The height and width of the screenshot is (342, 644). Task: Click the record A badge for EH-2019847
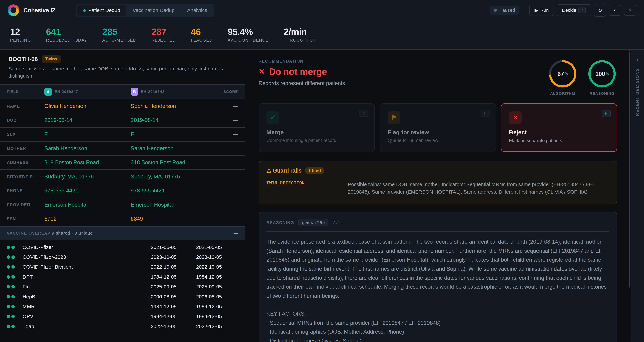click(48, 92)
